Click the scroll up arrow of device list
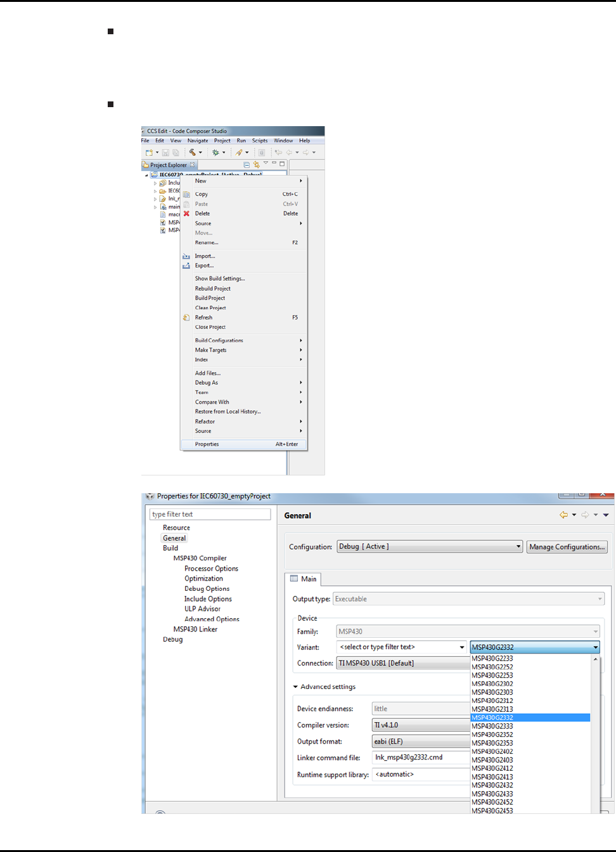Image resolution: width=616 pixels, height=852 pixels. [x=595, y=659]
